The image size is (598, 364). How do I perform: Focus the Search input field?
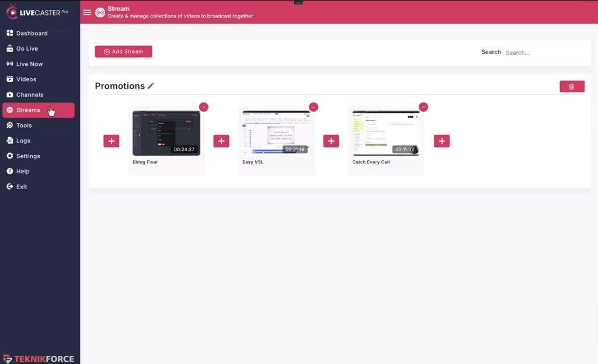point(543,52)
